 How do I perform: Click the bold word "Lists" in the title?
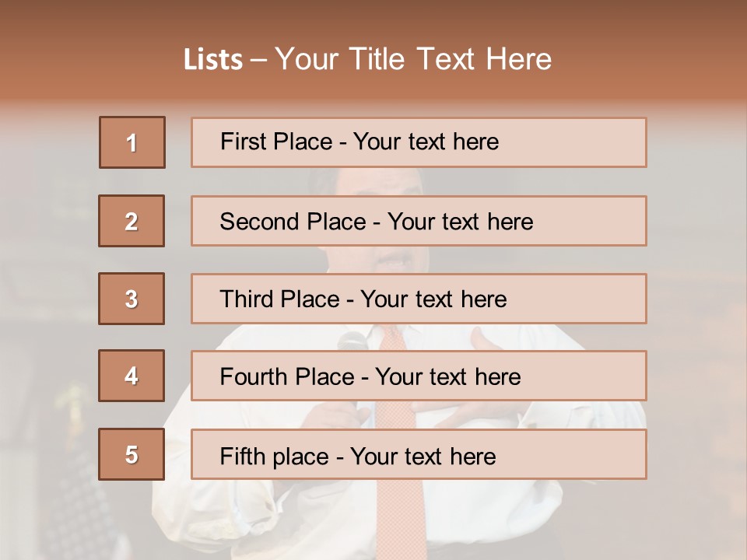(x=213, y=60)
